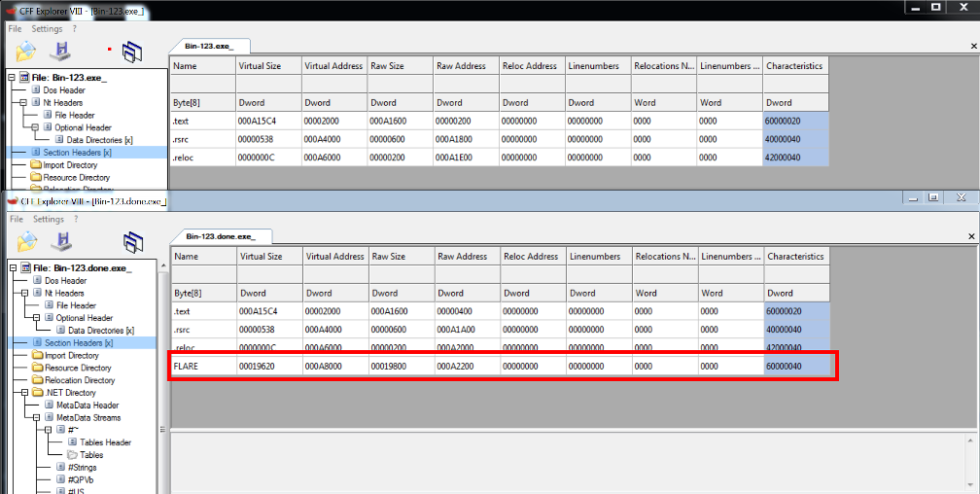This screenshot has width=980, height=494.
Task: Click the Virtual Address column header in bottom table
Action: (334, 257)
